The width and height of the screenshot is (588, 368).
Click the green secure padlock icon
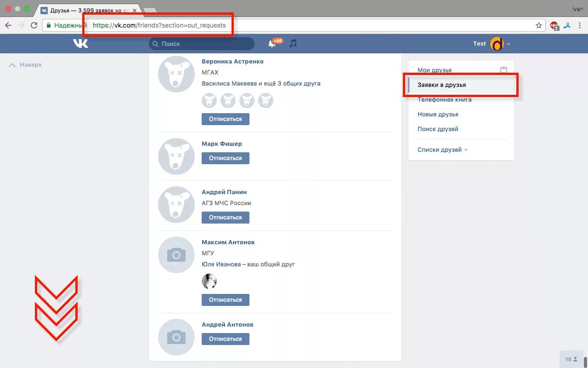click(49, 25)
